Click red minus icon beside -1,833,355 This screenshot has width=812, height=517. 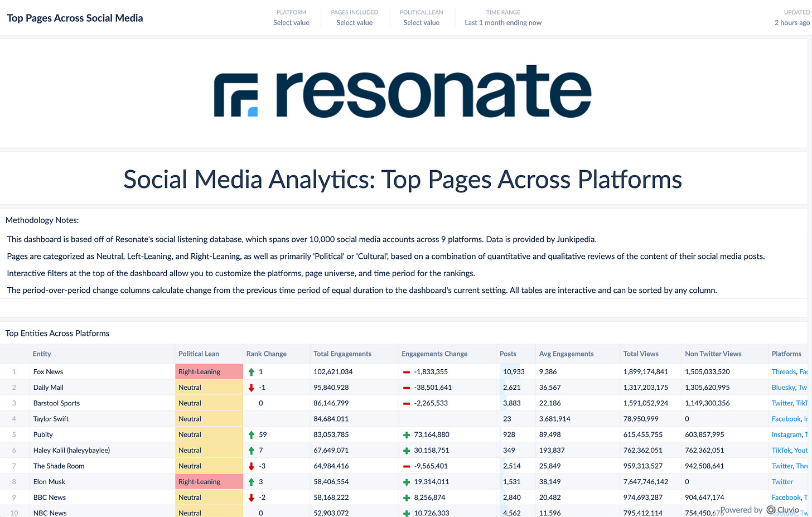pyautogui.click(x=407, y=372)
